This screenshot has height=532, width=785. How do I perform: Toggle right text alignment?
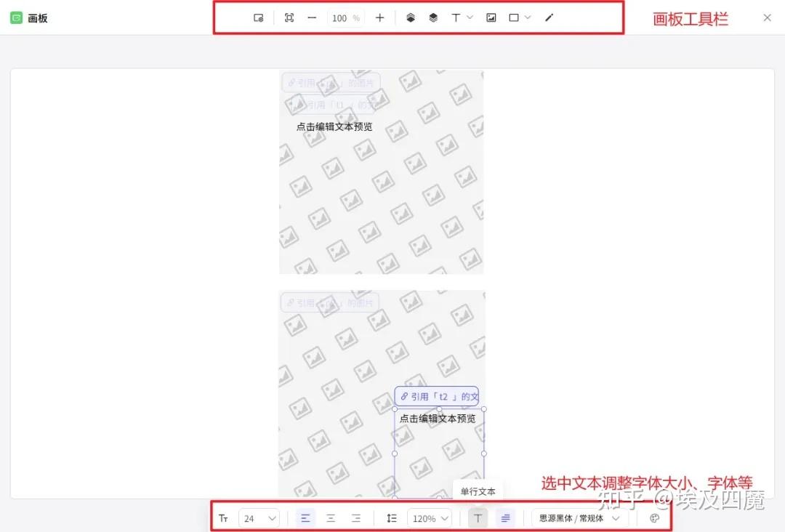[x=356, y=518]
